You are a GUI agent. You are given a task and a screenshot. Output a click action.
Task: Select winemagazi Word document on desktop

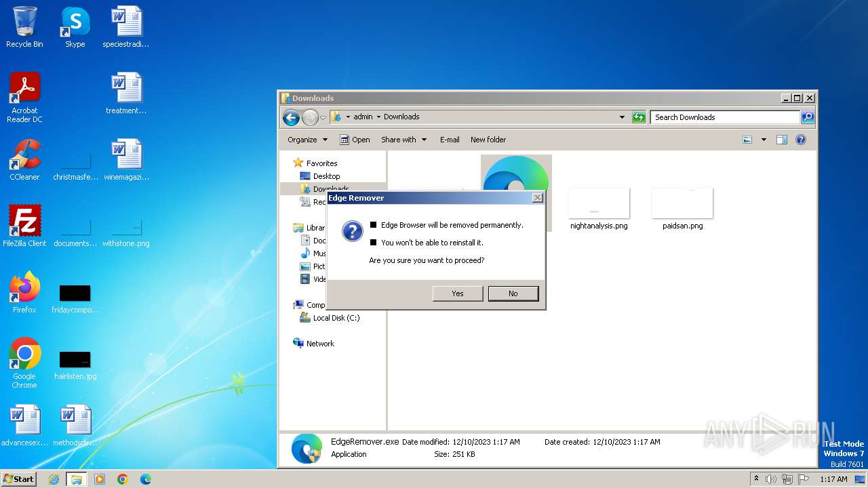[126, 160]
